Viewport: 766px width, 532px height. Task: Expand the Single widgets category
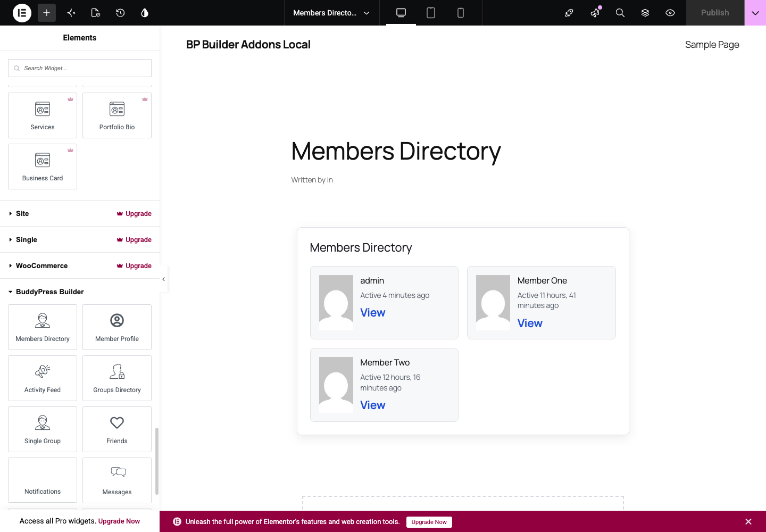click(27, 239)
